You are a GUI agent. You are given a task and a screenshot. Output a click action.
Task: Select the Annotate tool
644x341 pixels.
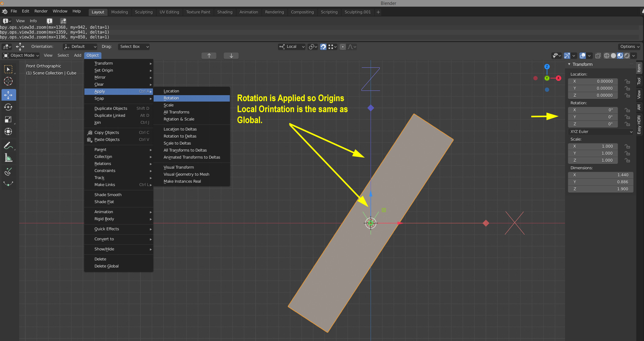coord(8,145)
